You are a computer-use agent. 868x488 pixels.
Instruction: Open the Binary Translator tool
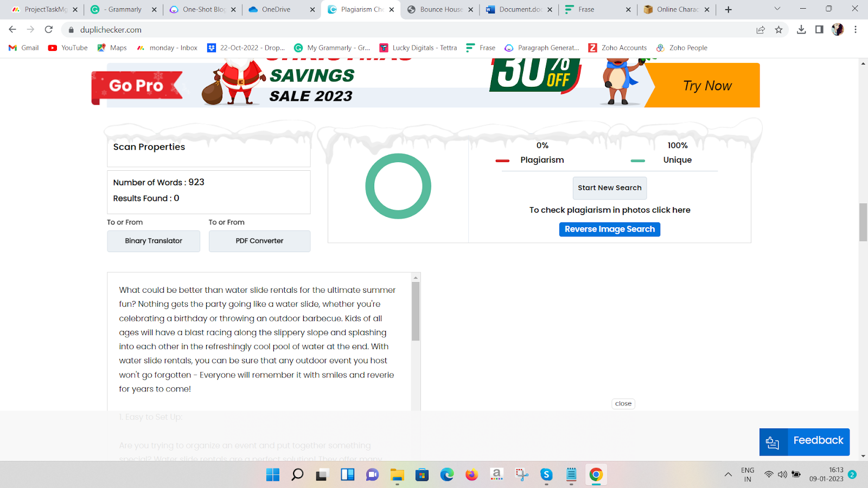coord(154,241)
